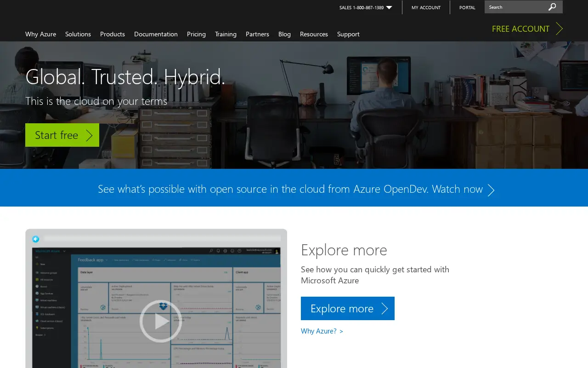
Task: Open Products menu
Action: tap(113, 34)
